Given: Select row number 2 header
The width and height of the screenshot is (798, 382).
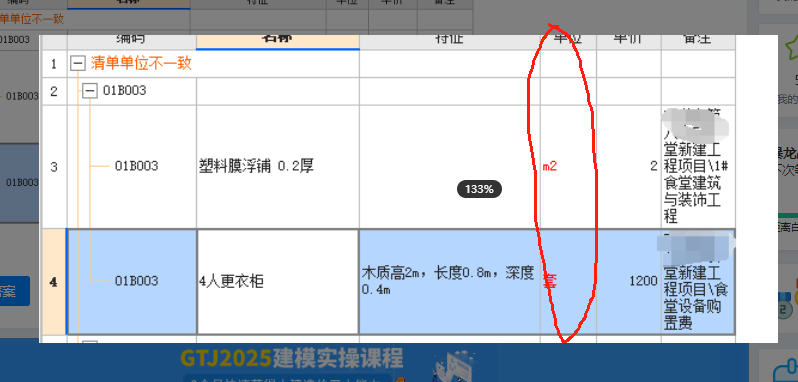Looking at the screenshot, I should (54, 91).
